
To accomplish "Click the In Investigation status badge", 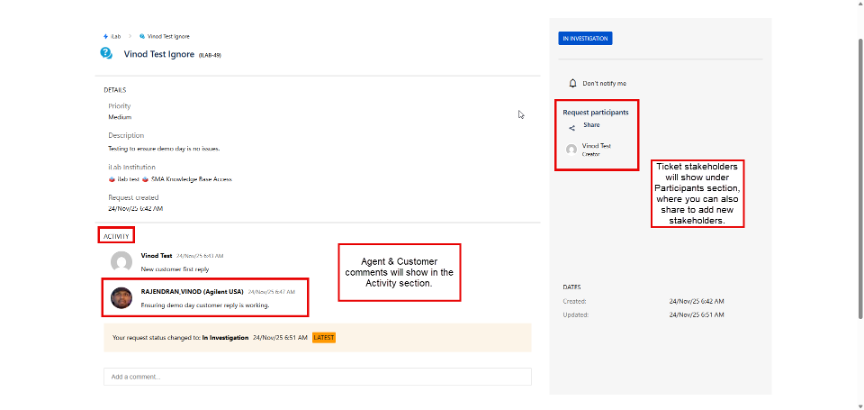I will coord(585,38).
